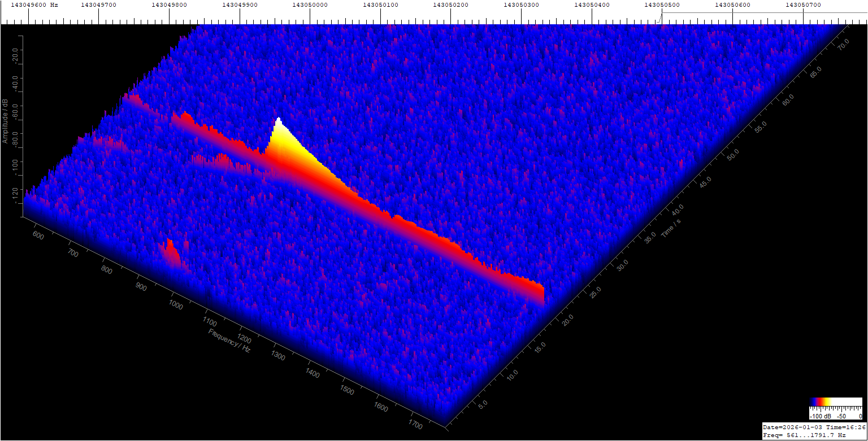Click the 20.0 time axis label
868x441 pixels.
567,321
